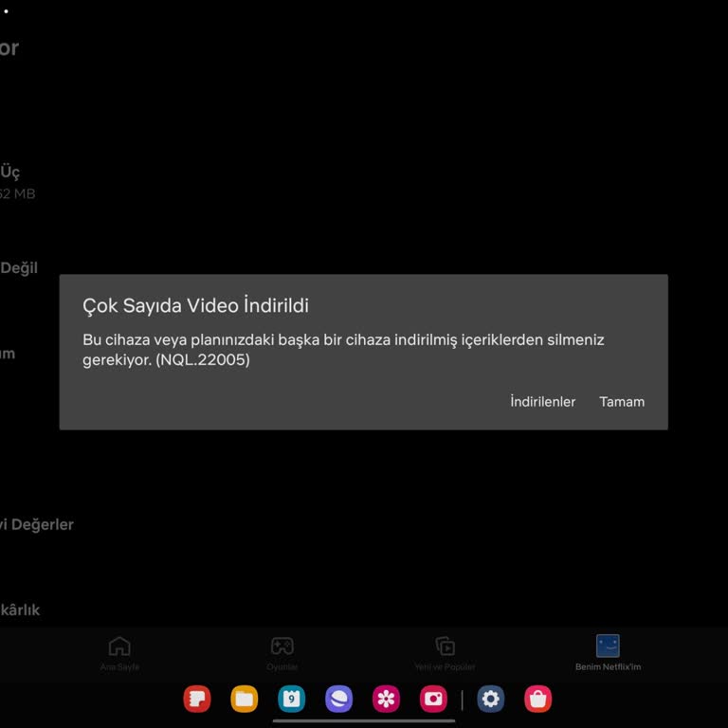Open the Ana Sayfa home tab
The image size is (728, 728).
(119, 654)
